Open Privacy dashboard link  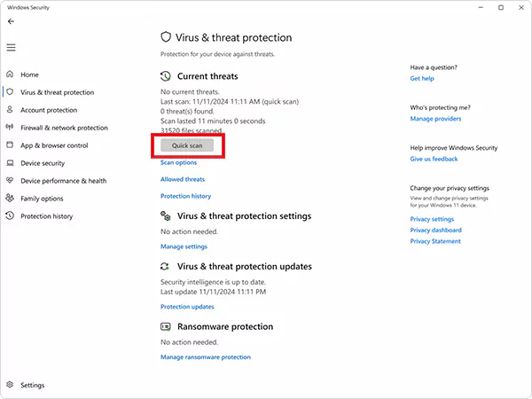tap(436, 230)
